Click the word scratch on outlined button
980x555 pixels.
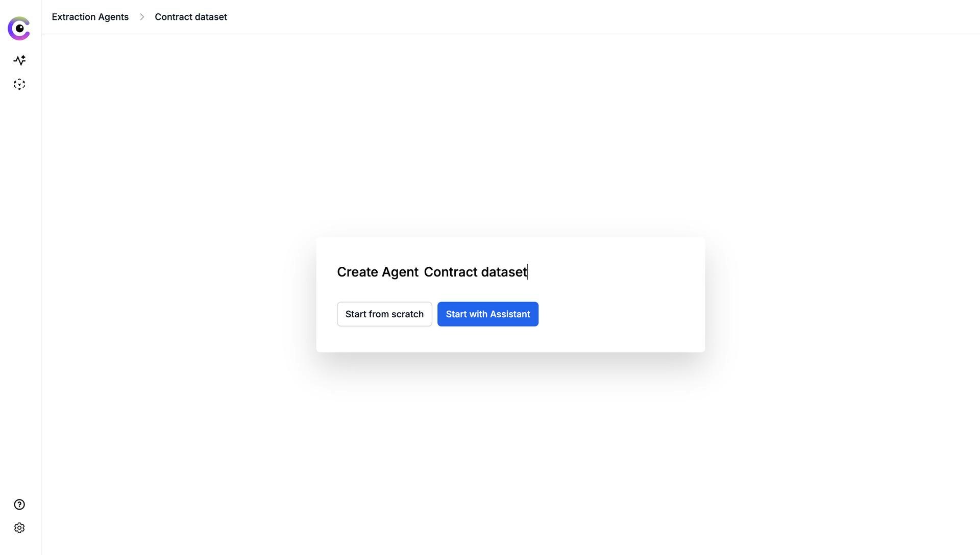point(407,314)
